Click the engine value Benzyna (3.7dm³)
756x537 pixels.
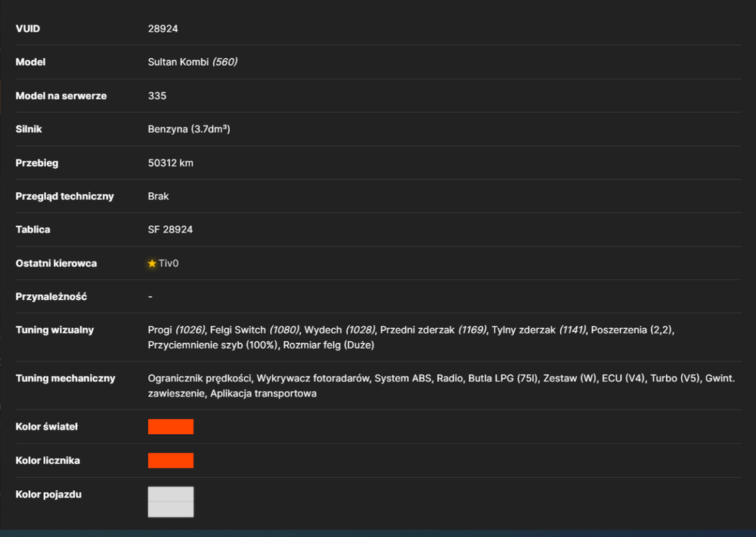189,129
